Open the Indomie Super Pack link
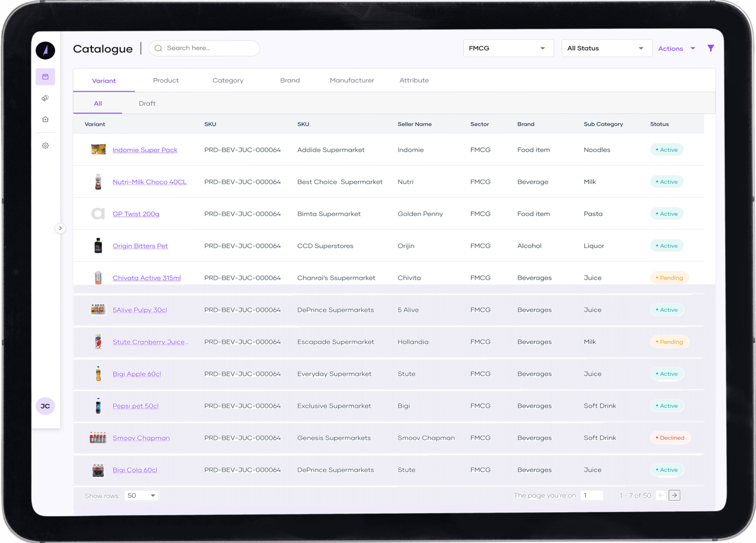The width and height of the screenshot is (756, 543). tap(145, 150)
